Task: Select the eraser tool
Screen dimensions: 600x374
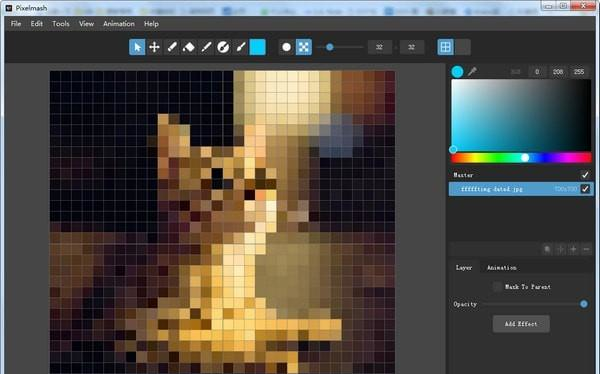Action: (x=189, y=47)
